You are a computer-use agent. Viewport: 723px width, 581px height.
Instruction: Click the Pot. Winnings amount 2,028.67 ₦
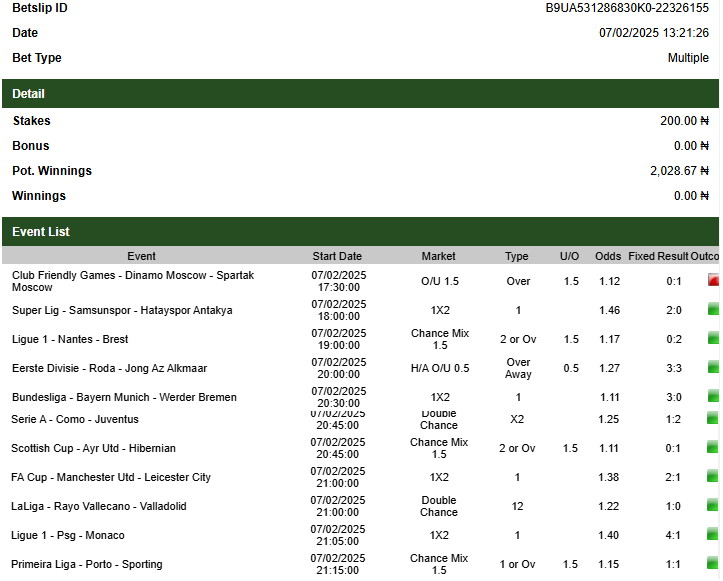tap(679, 171)
